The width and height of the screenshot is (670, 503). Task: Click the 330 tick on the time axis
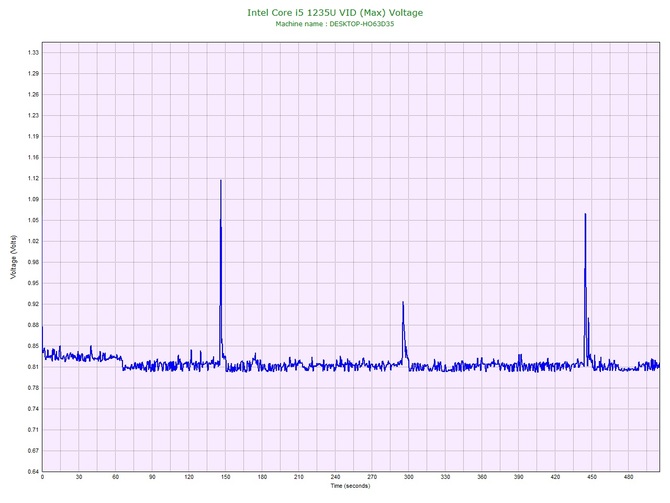445,477
